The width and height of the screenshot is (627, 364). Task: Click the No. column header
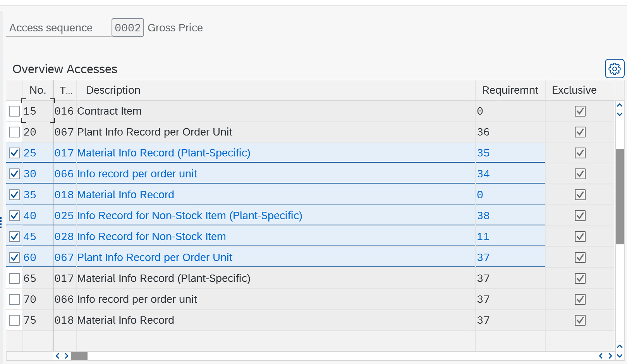(38, 90)
